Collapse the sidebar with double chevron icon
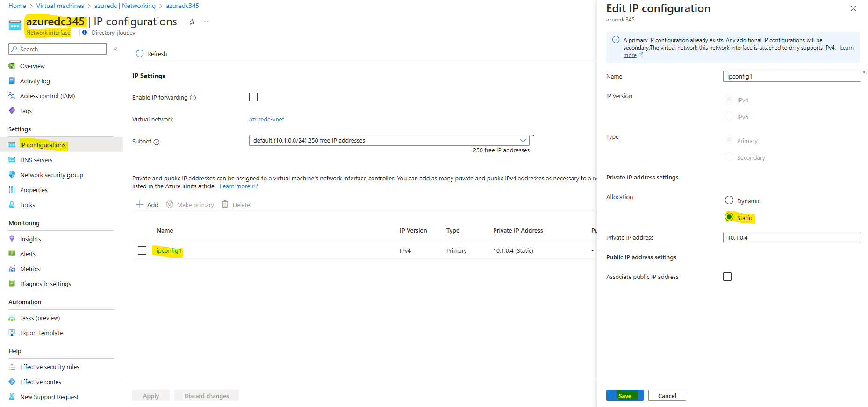Screen dimensions: 868x407 (x=115, y=49)
